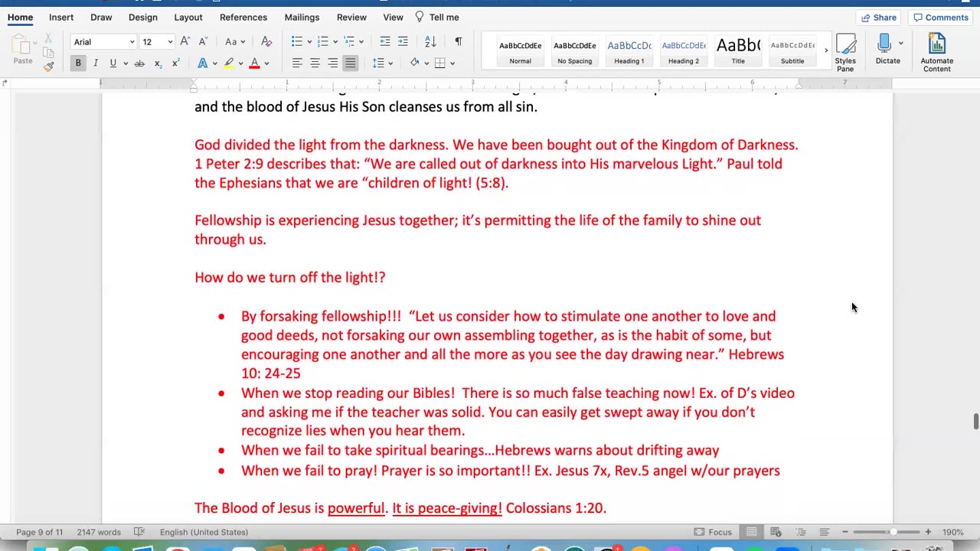Click the 2147 words count
The height and width of the screenshot is (551, 980).
pyautogui.click(x=99, y=532)
